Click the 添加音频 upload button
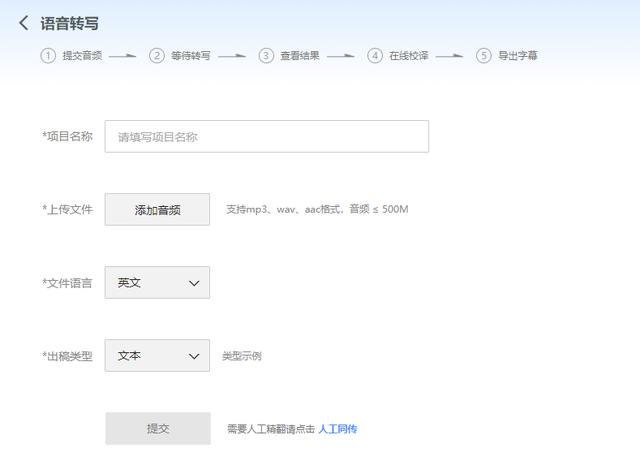The image size is (640, 461). [157, 209]
